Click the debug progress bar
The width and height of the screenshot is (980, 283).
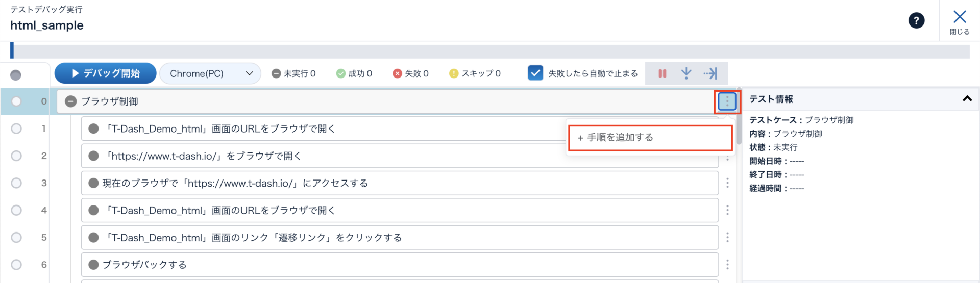(490, 51)
